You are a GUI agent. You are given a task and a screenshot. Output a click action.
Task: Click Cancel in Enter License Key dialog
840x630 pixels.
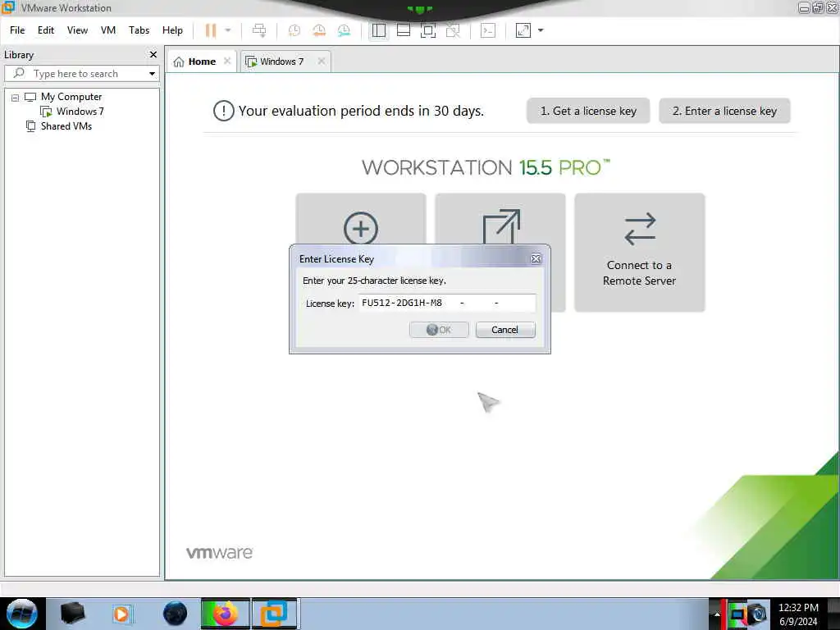click(505, 330)
